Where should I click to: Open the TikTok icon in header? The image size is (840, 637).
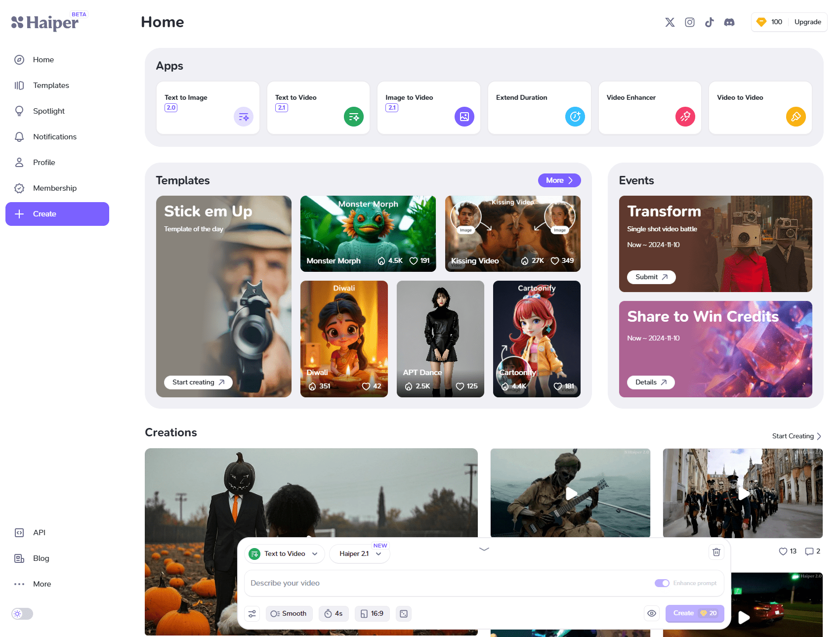tap(710, 22)
